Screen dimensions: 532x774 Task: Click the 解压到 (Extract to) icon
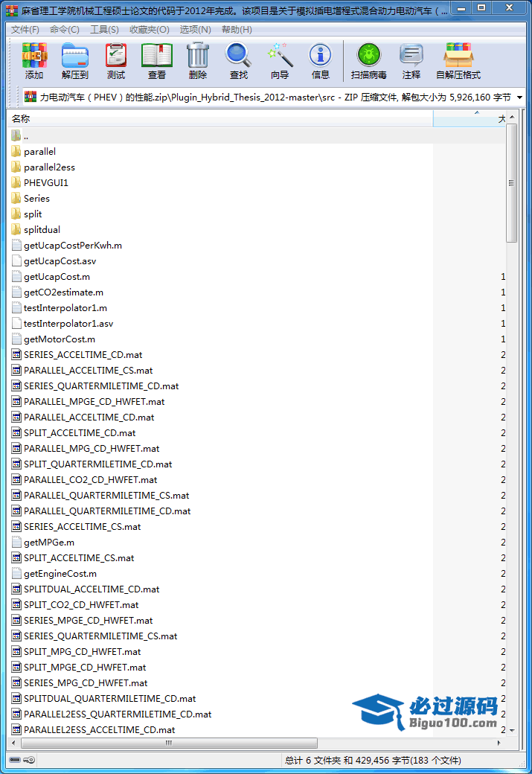point(75,55)
